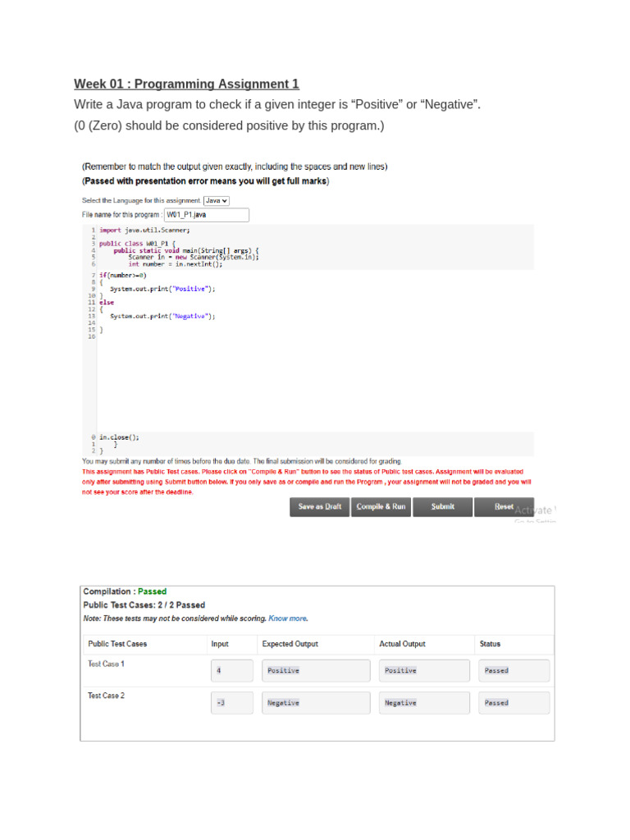
Task: Select Test Case 1 expected output Positive
Action: (316, 671)
